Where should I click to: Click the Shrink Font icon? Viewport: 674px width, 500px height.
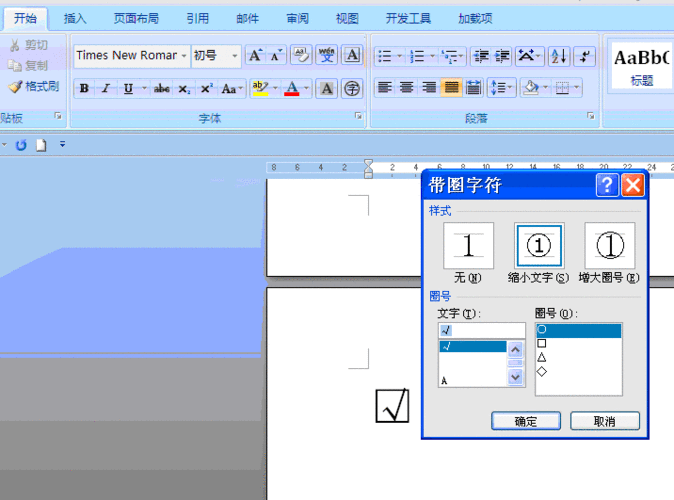[276, 55]
